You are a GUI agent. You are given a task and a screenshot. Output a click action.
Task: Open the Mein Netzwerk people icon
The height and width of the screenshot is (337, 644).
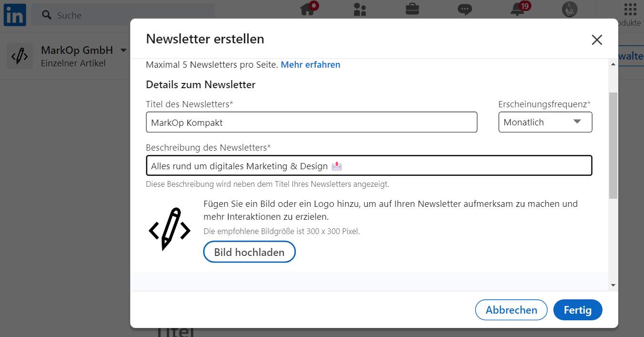tap(360, 9)
